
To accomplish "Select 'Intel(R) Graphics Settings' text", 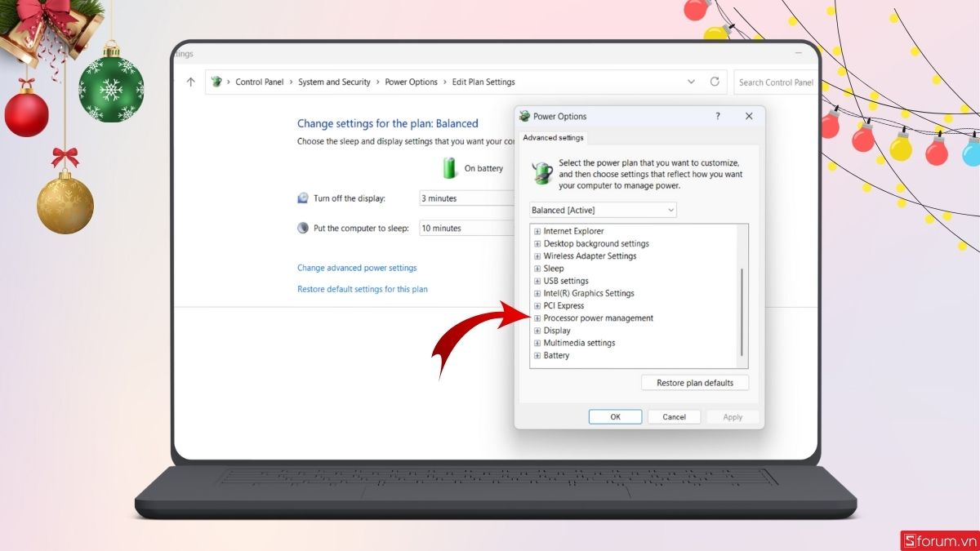I will pos(589,293).
